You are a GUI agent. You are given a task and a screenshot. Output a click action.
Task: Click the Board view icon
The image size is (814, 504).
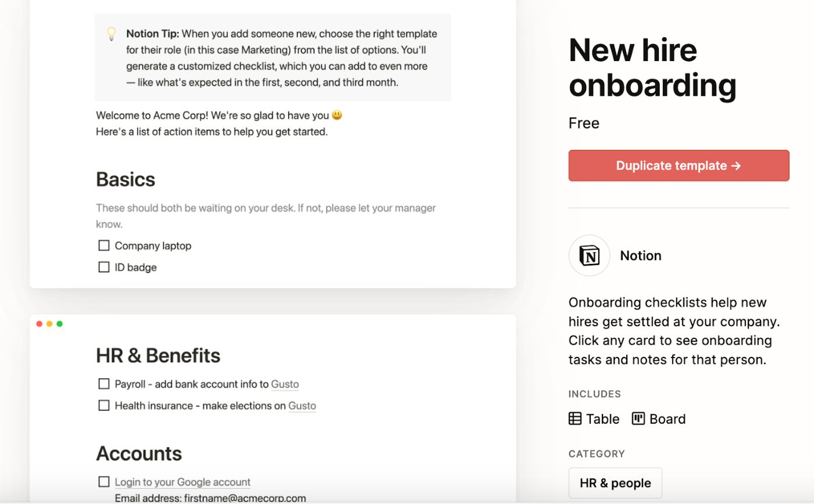[638, 419]
